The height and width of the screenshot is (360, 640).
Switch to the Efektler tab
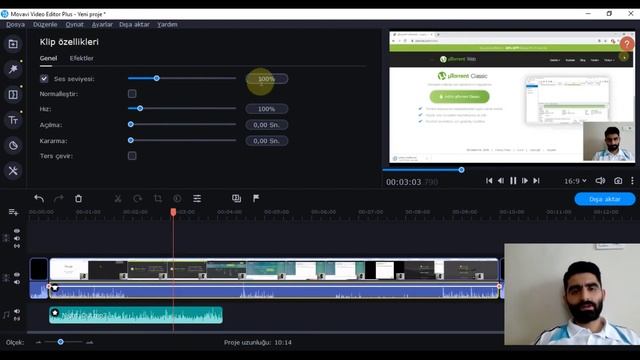[x=82, y=58]
